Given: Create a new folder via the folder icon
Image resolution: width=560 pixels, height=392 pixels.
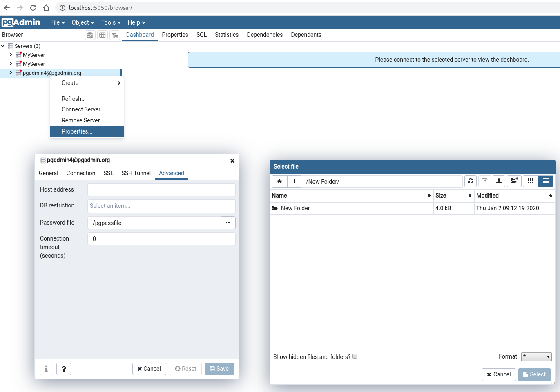Looking at the screenshot, I should (x=514, y=181).
